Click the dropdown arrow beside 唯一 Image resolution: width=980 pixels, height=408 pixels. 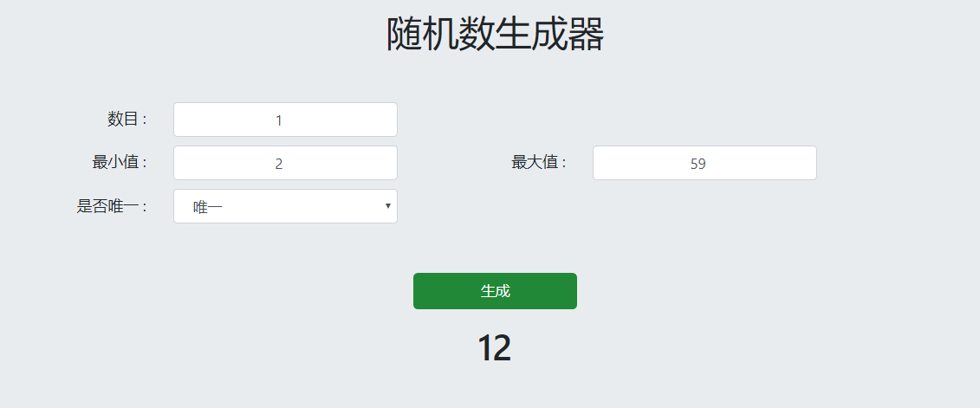387,206
